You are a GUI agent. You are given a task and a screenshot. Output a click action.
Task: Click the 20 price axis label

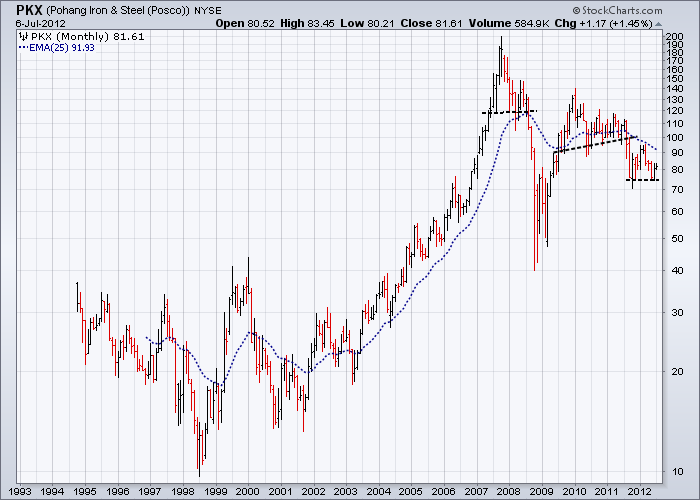pos(677,371)
